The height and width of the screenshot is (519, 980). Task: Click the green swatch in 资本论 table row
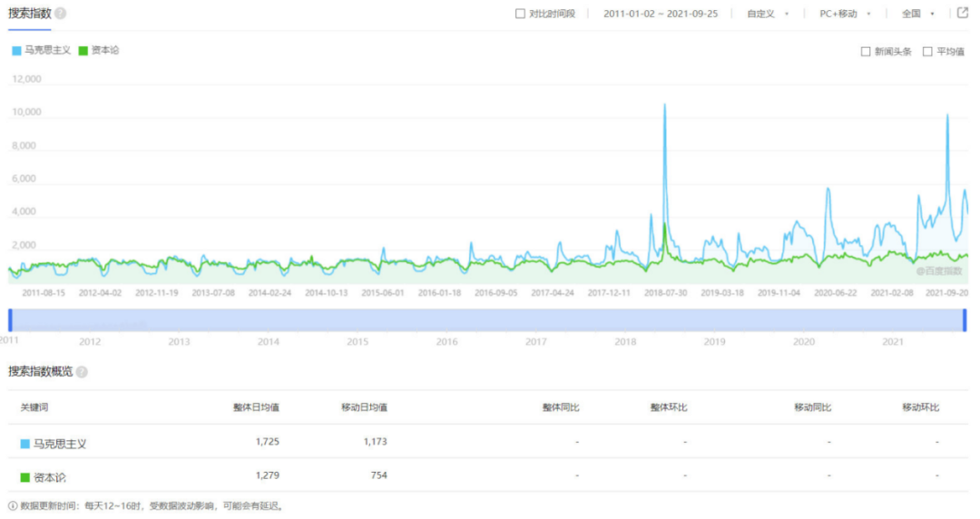pyautogui.click(x=25, y=478)
